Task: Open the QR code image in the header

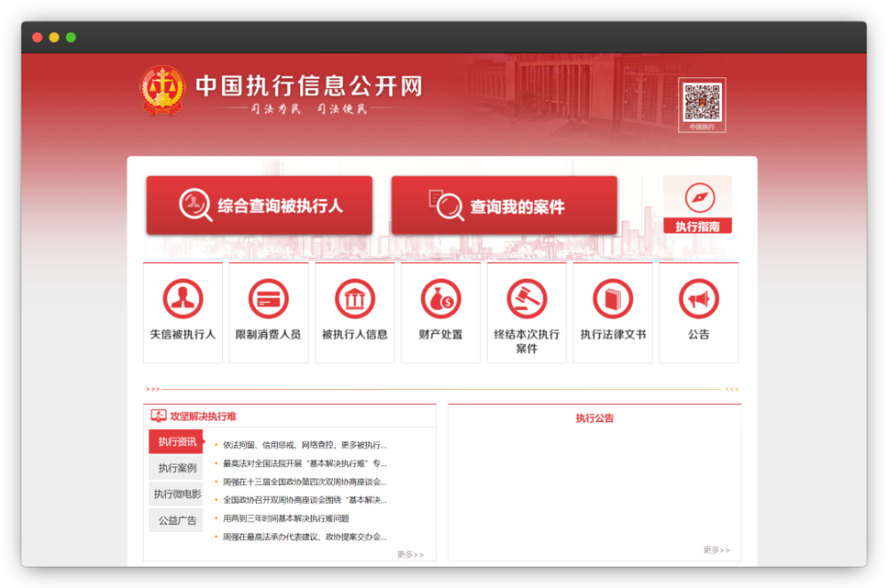Action: click(x=702, y=102)
